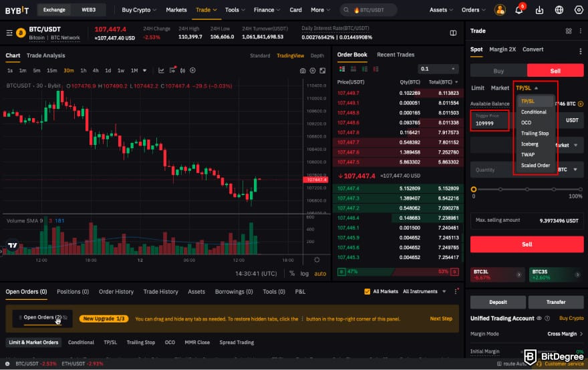Take a chart snapshot with camera icon

coord(302,71)
